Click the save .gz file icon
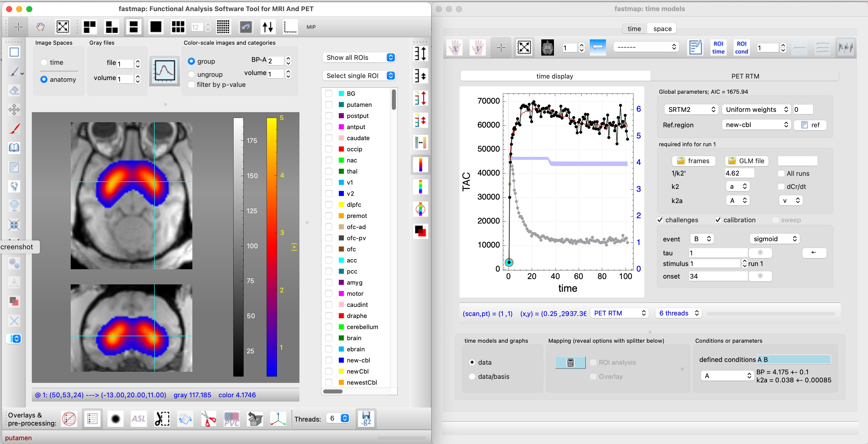This screenshot has width=868, height=444. pyautogui.click(x=366, y=419)
